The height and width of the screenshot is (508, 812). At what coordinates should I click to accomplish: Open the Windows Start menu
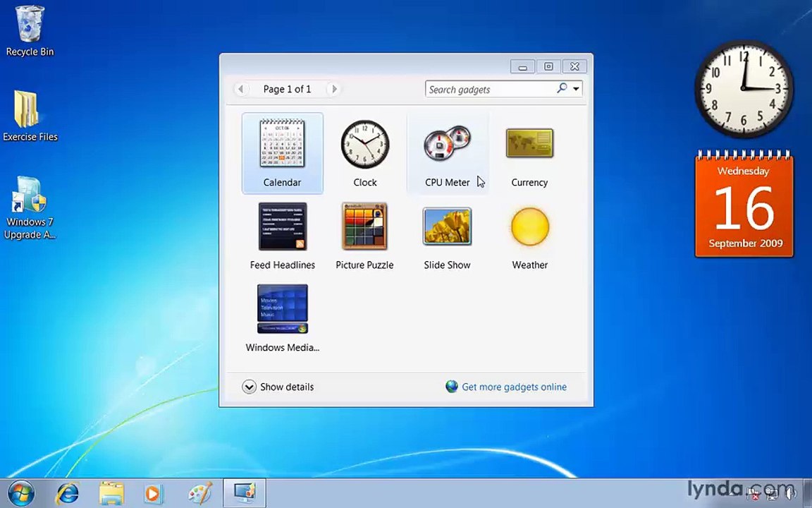(20, 493)
